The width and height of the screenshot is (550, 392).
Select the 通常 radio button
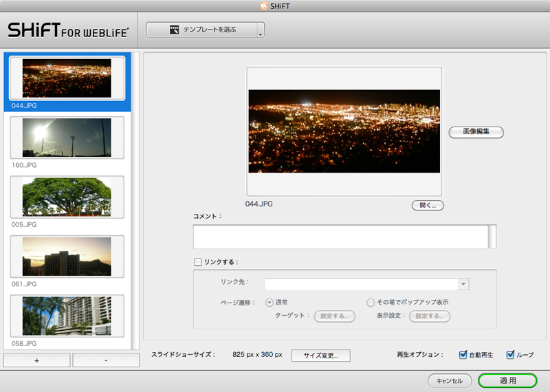pos(269,302)
